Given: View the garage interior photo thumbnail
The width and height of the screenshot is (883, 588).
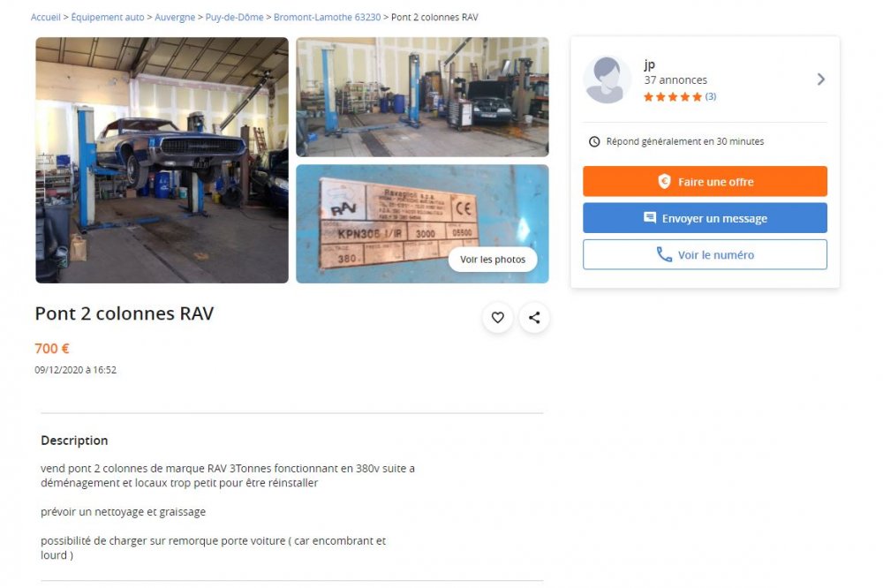Looking at the screenshot, I should [x=422, y=97].
